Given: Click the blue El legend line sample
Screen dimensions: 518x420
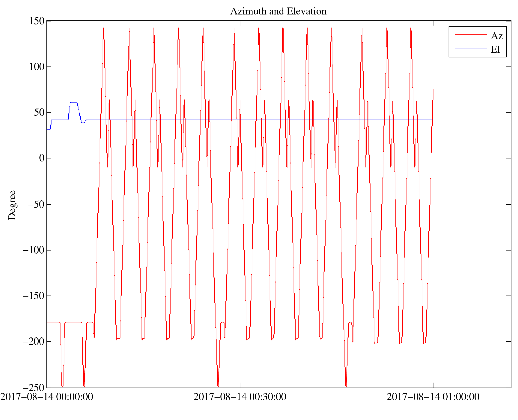Looking at the screenshot, I should click(471, 48).
